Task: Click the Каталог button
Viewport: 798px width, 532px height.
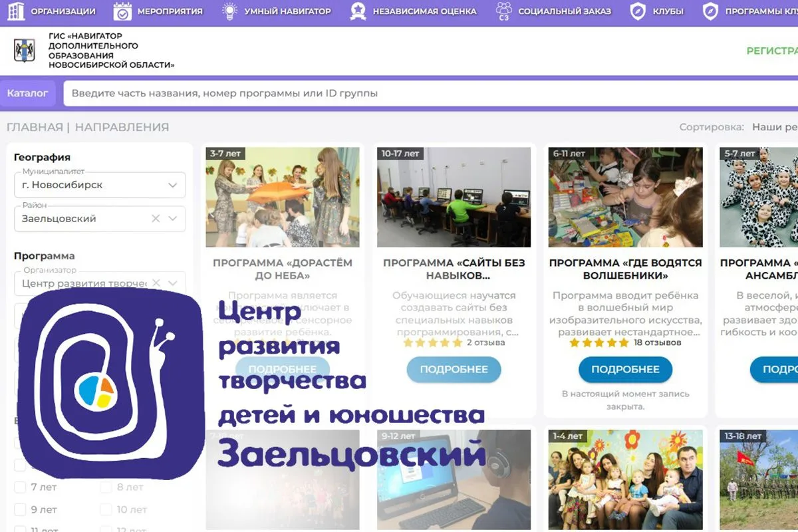Action: pos(28,93)
